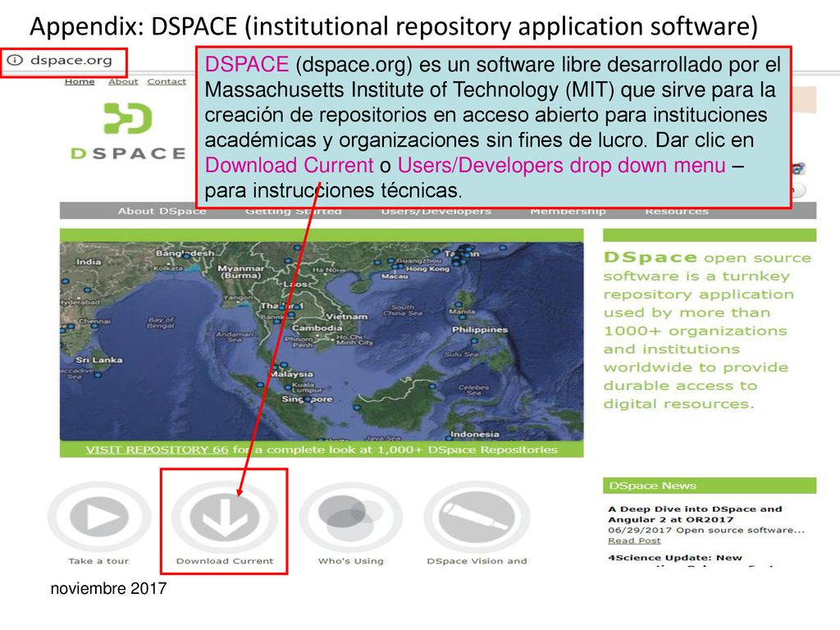The image size is (840, 630).
Task: Follow the VISIT REPOSITORY 66 link
Action: (157, 450)
